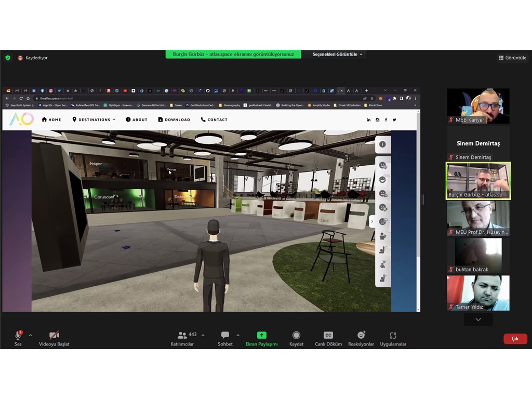
Task: Click the Kaydediyor recording indicator
Action: tap(33, 58)
